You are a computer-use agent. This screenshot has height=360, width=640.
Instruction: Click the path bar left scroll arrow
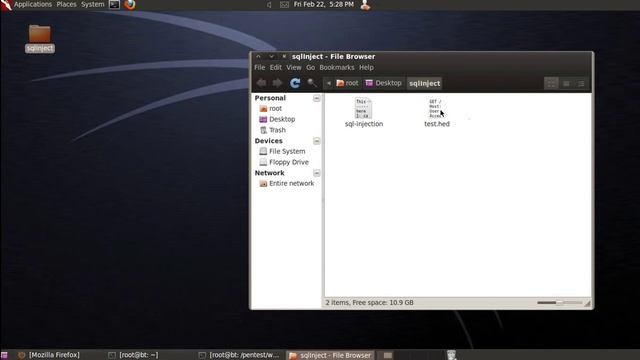click(328, 83)
